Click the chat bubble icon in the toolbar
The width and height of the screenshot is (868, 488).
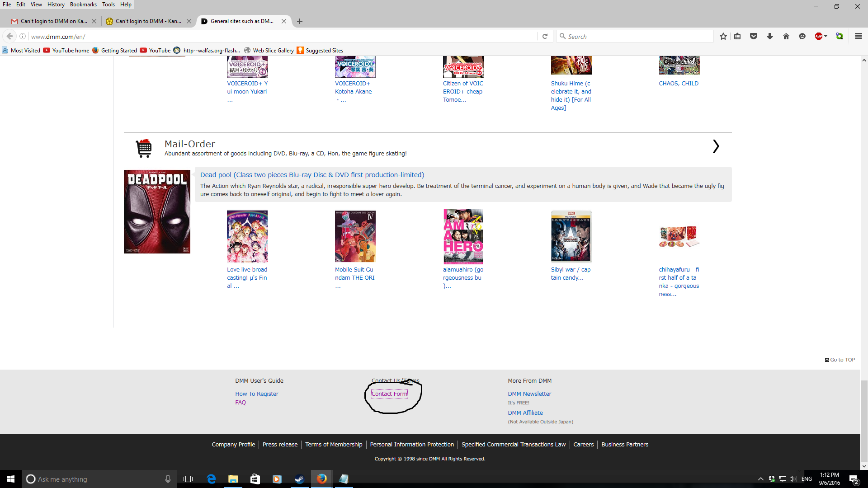(x=802, y=36)
